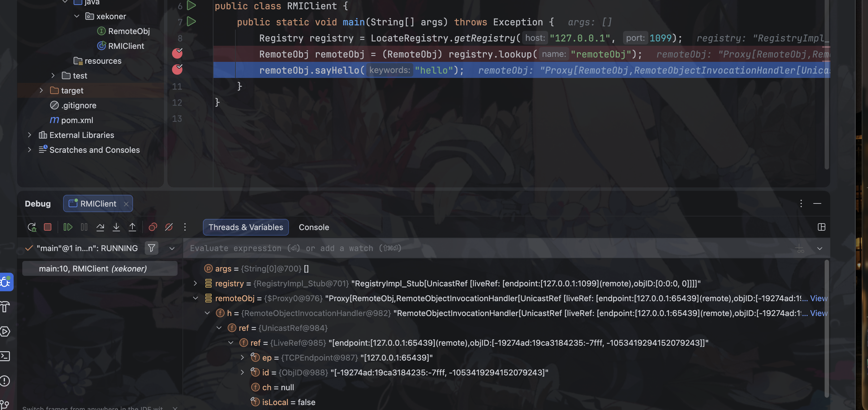Resume the paused debugger program
Viewport: 868px width, 410px height.
click(x=67, y=227)
